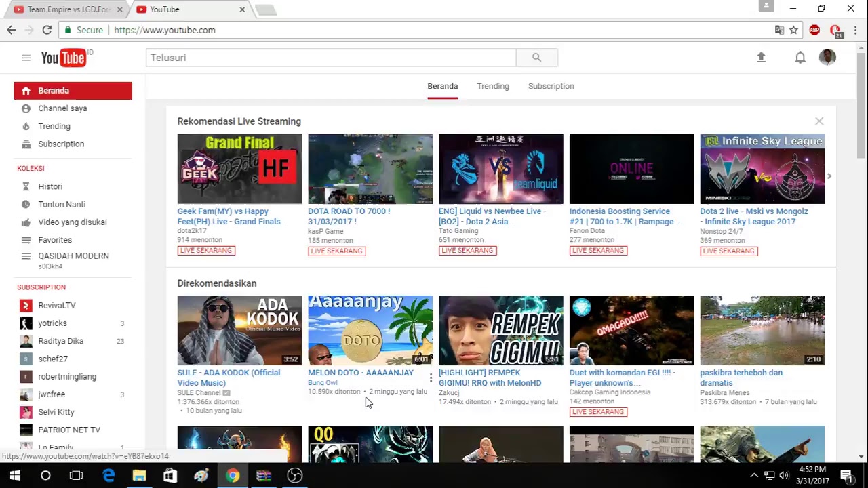Viewport: 868px width, 488px height.
Task: Open the Adblock Plus extension icon
Action: point(814,30)
